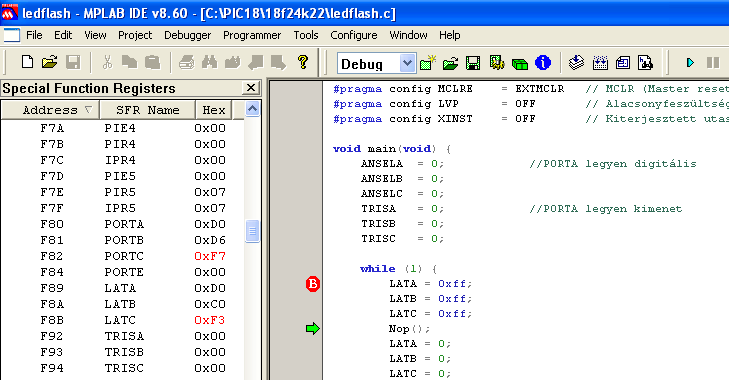Open the File menu

[34, 35]
